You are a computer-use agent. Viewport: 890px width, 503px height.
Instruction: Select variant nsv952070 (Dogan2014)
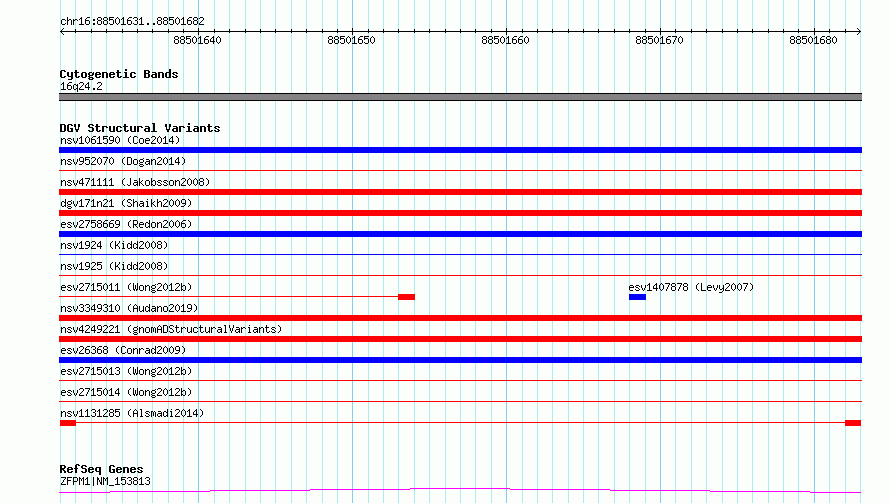123,161
